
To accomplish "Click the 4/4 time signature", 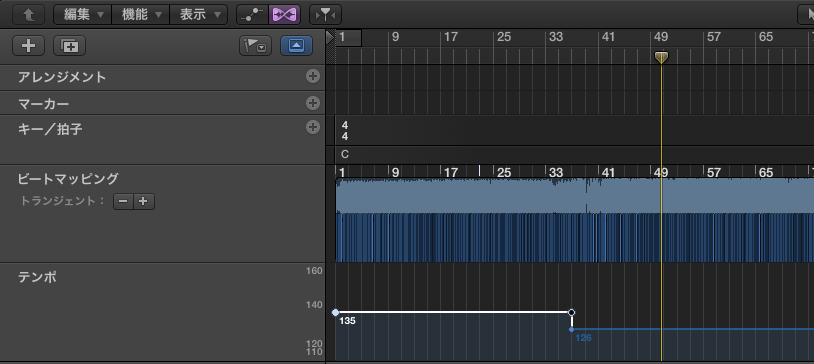I will [345, 131].
